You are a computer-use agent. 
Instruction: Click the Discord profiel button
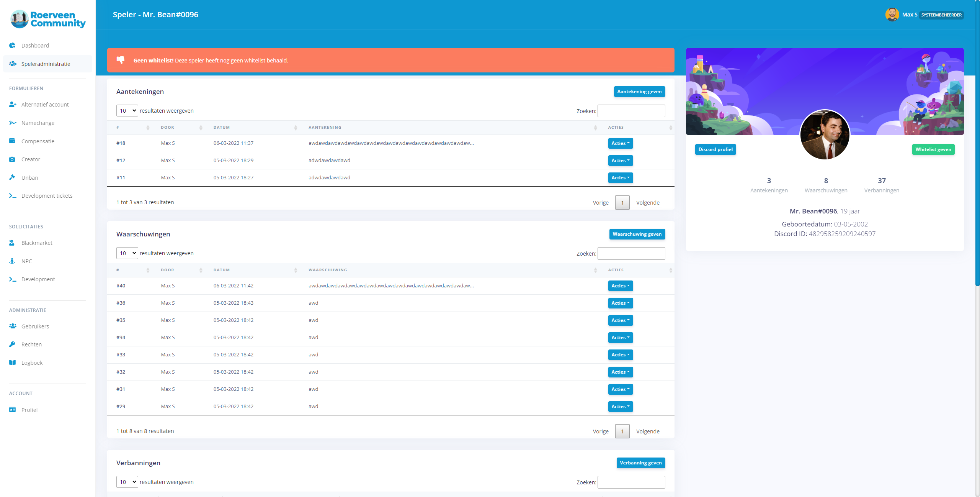click(715, 149)
